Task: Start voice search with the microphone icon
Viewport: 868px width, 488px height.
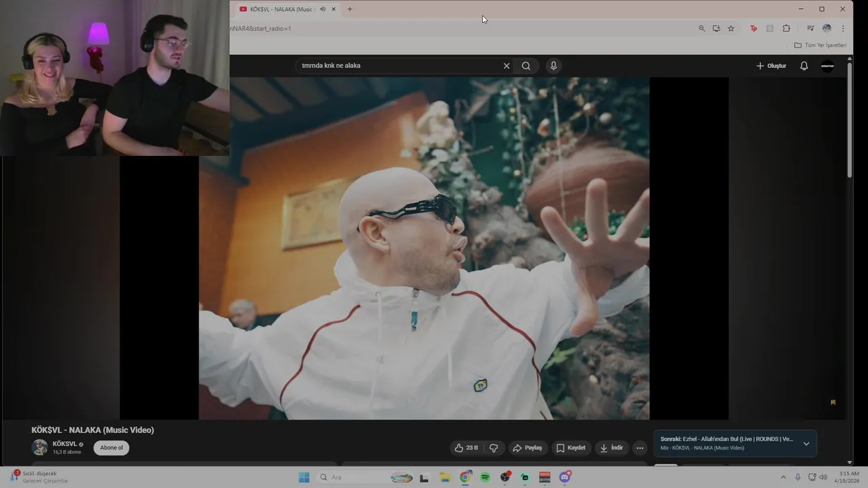Action: click(553, 66)
